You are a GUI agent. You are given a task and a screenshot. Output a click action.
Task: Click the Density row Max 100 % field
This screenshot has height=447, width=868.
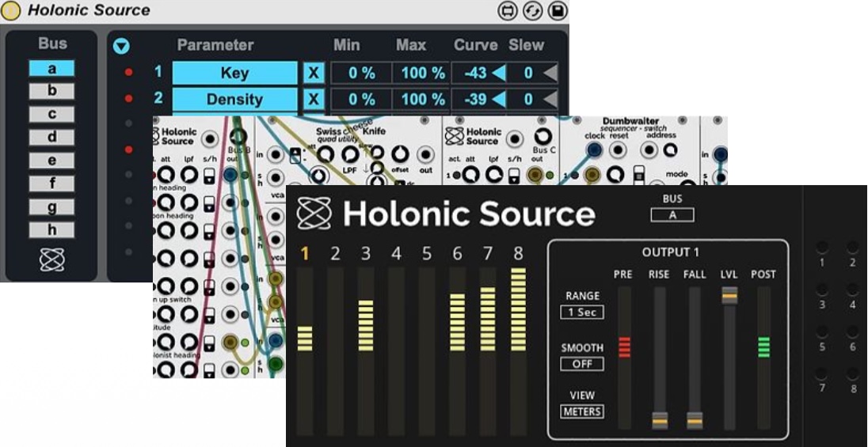(422, 99)
